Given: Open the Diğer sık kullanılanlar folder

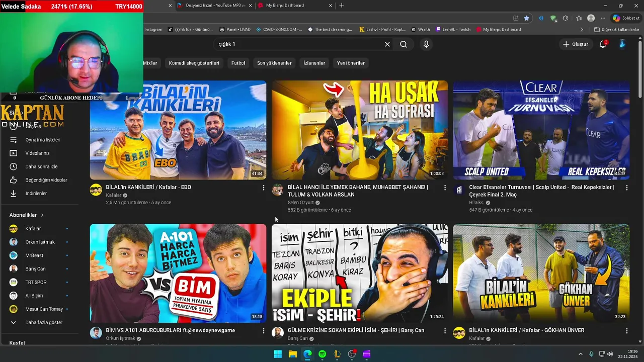Looking at the screenshot, I should click(x=616, y=30).
